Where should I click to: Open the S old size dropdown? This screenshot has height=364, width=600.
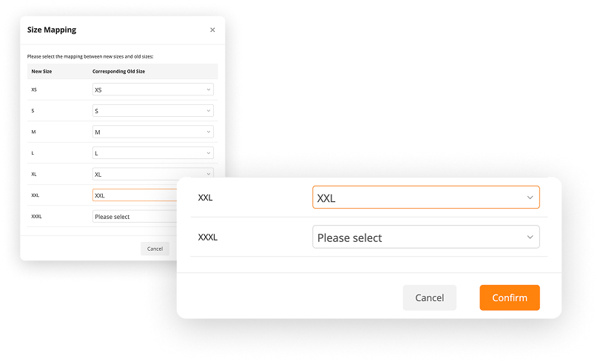point(152,111)
